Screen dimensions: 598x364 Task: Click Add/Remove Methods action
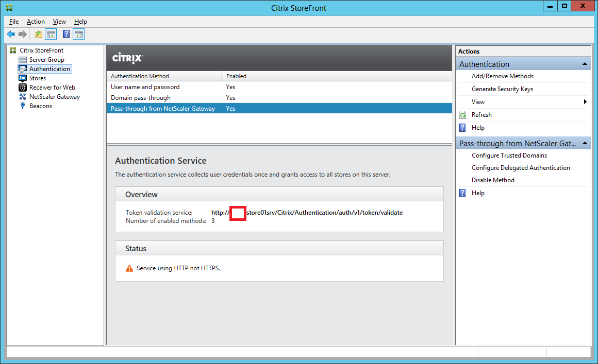click(x=502, y=76)
